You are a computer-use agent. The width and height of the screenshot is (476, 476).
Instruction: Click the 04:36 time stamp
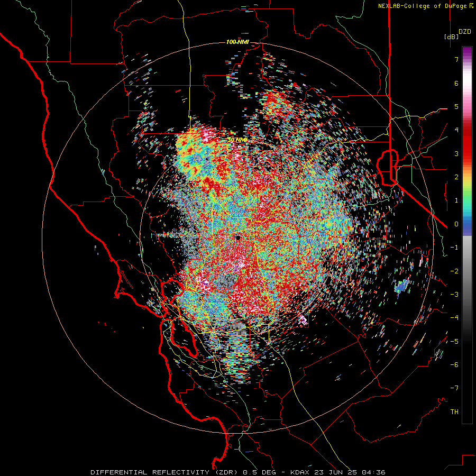pyautogui.click(x=374, y=472)
